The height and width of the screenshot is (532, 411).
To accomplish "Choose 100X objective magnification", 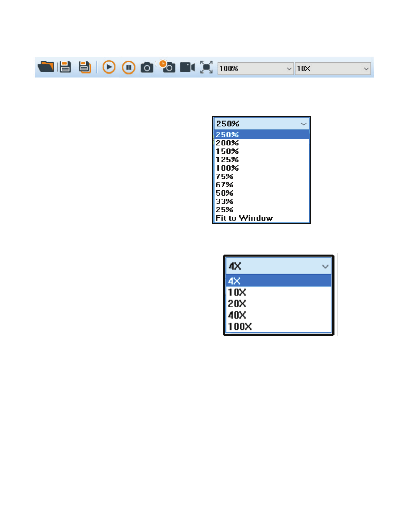I will pos(278,327).
